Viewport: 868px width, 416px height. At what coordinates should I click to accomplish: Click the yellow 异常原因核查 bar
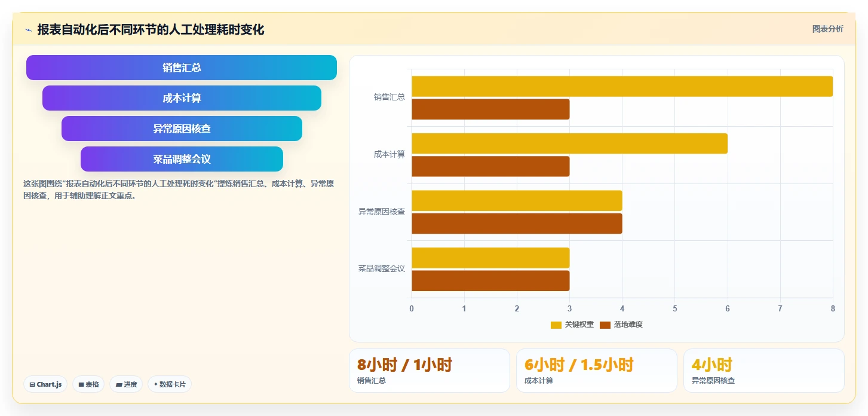click(517, 200)
